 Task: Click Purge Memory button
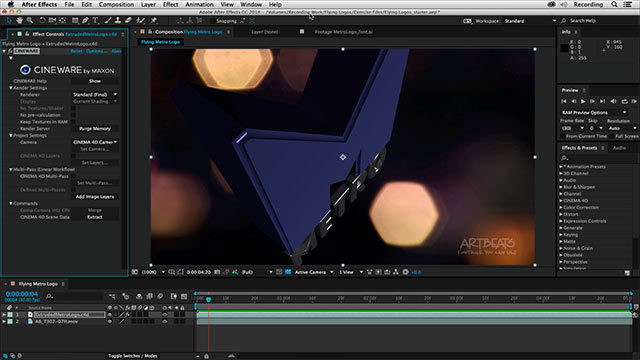tap(95, 129)
